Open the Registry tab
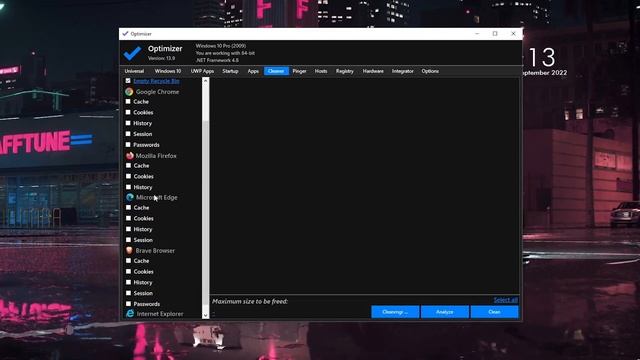Viewport: 640px width, 360px height. coord(344,71)
